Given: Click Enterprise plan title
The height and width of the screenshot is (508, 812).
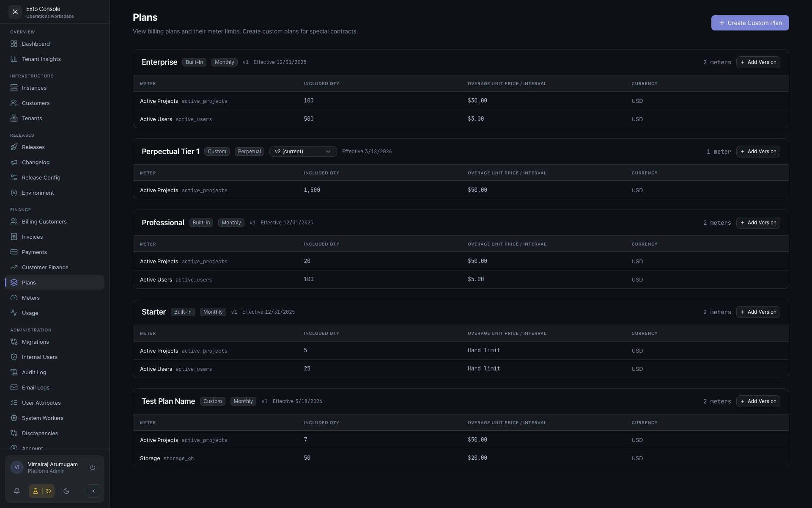Looking at the screenshot, I should click(x=159, y=62).
